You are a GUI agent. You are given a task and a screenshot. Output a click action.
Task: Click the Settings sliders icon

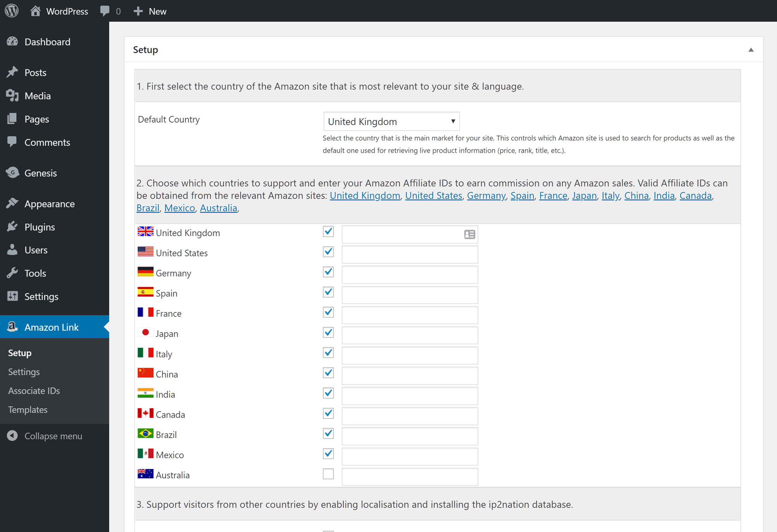[x=12, y=296]
